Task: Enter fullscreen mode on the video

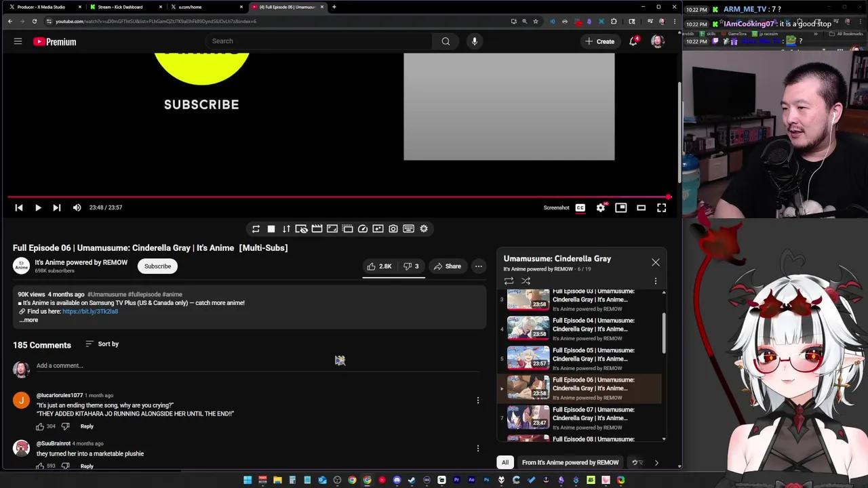Action: coord(661,207)
